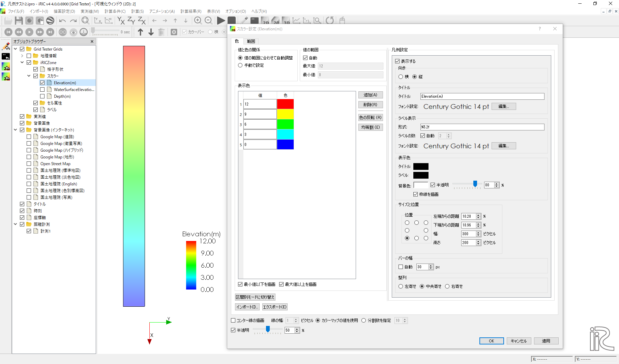Switch to the 範囲 tab
This screenshot has width=619, height=364.
coord(251,41)
